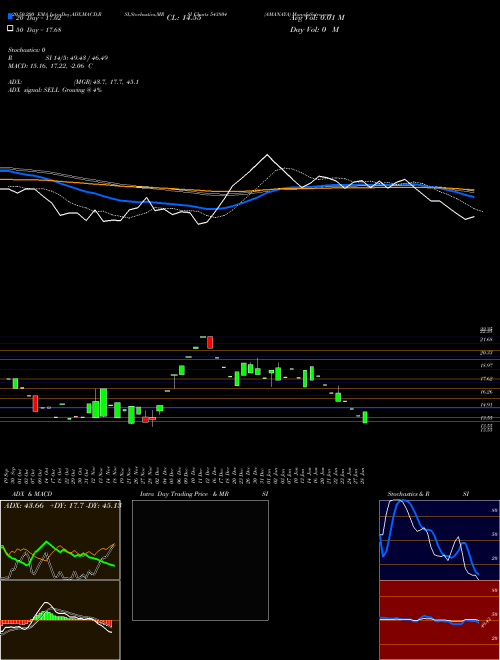
Task: Click the 14.91 price axis label
Action: coord(486,405)
